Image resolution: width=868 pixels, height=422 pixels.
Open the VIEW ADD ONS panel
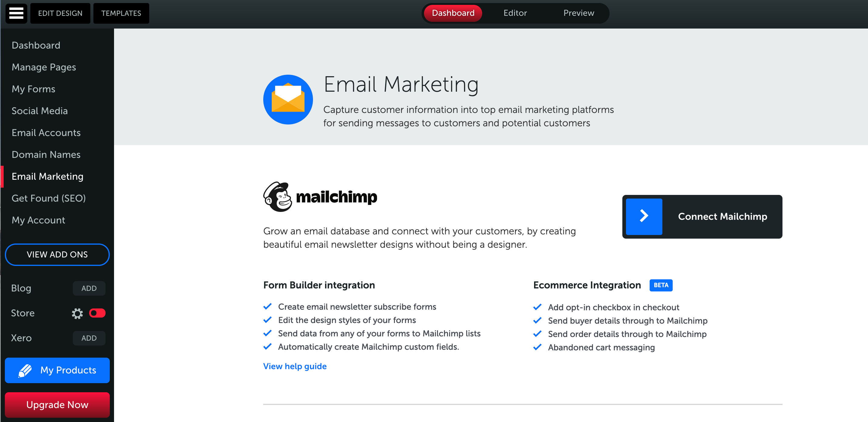pos(57,254)
